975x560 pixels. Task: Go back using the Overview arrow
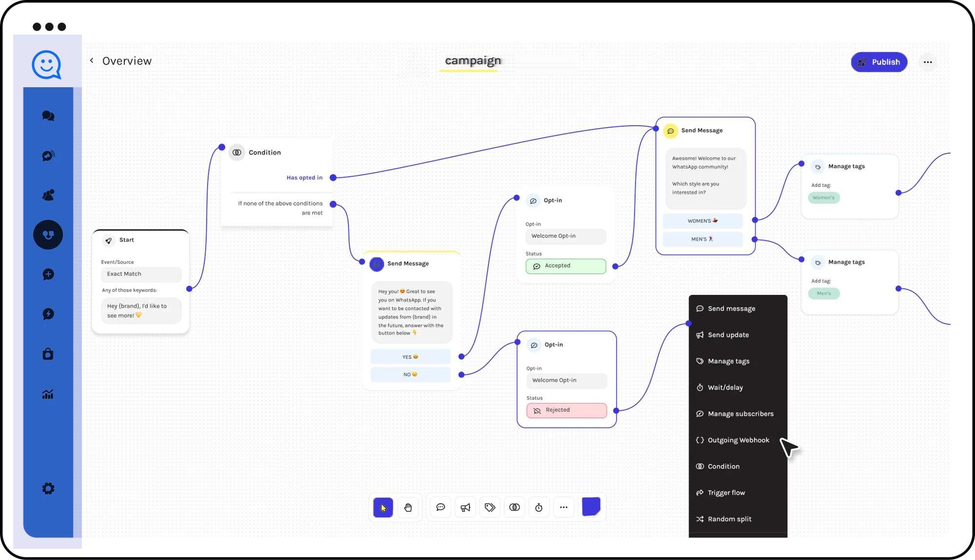tap(92, 60)
